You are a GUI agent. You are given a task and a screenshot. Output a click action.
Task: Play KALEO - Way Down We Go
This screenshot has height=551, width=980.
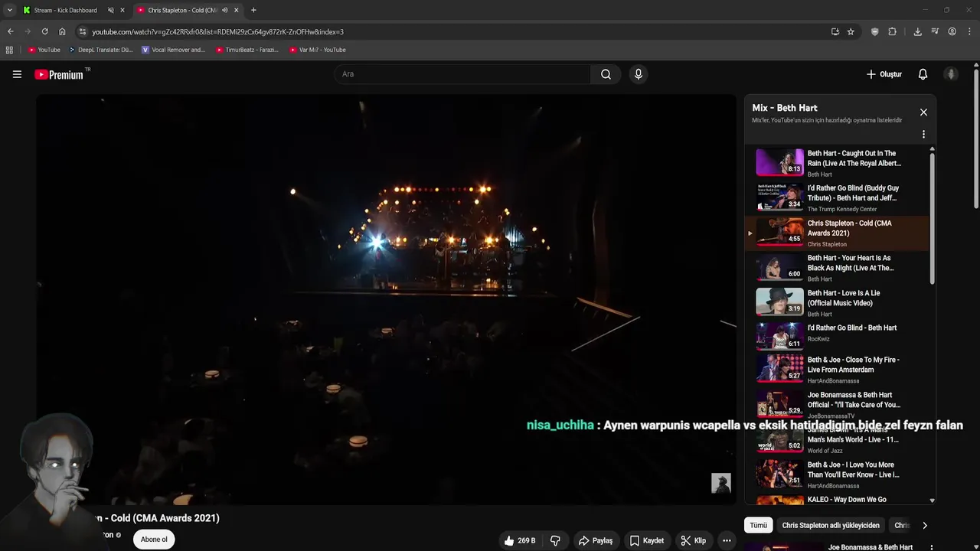coord(838,500)
